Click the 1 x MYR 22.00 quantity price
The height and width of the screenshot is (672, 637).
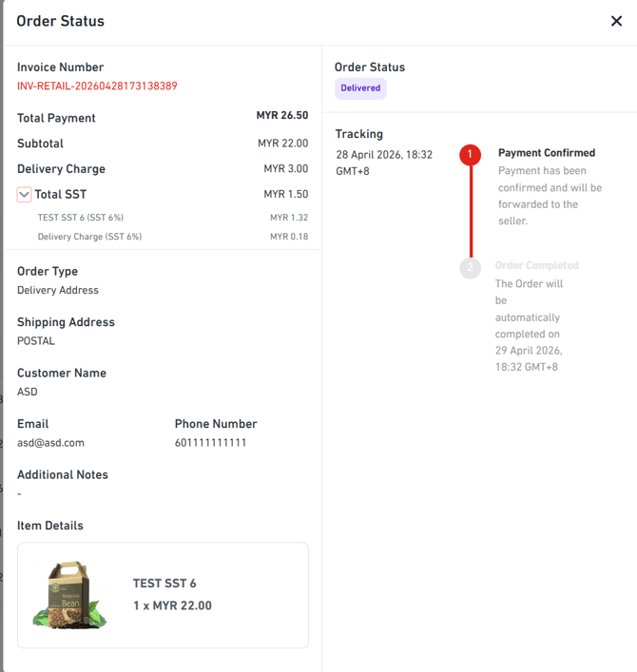point(172,605)
